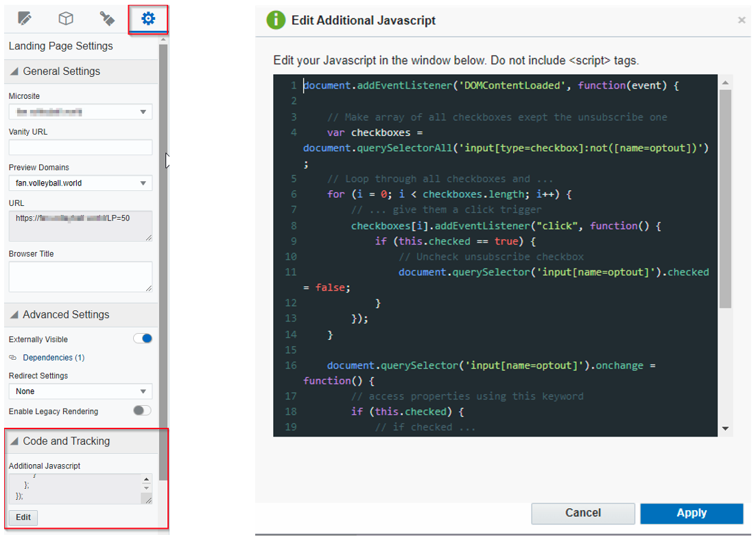Image resolution: width=756 pixels, height=539 pixels.
Task: Click the code editor scroll down arrow
Action: (725, 428)
